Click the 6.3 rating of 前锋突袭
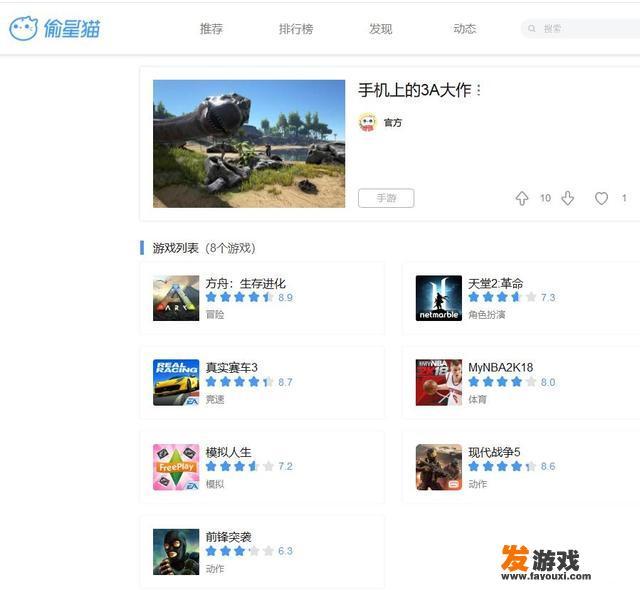Screen dimensions: 640x590 pos(285,551)
